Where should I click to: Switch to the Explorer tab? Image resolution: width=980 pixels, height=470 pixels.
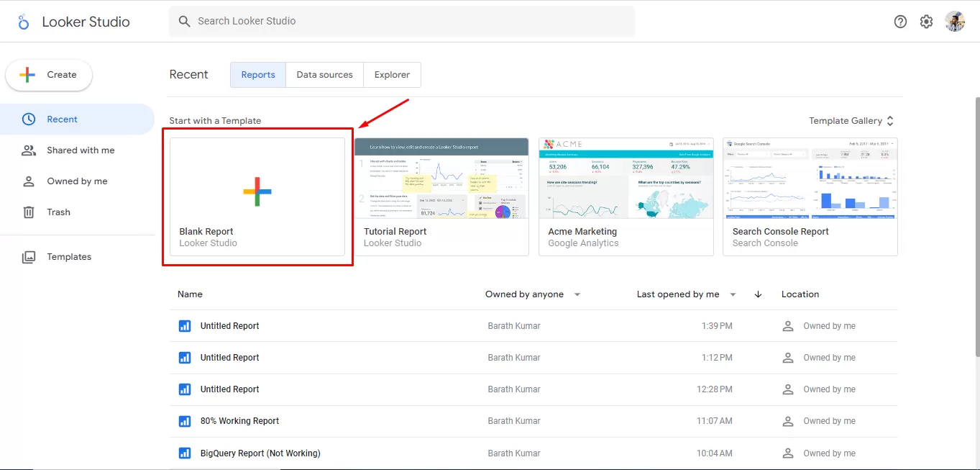tap(392, 75)
